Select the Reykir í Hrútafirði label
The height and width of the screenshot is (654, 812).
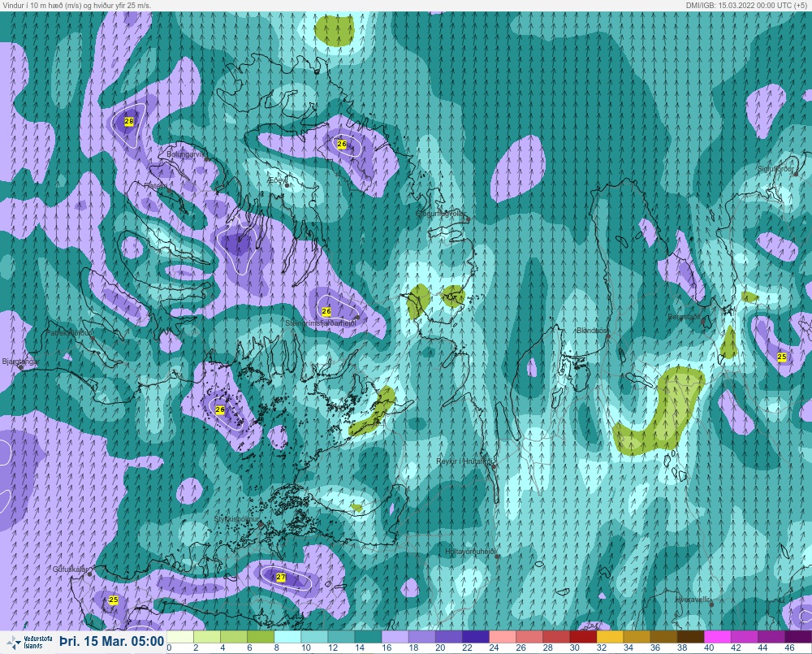point(465,461)
